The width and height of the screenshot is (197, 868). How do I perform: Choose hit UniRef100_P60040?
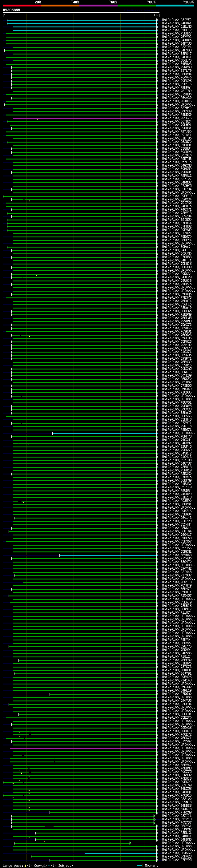177,78
